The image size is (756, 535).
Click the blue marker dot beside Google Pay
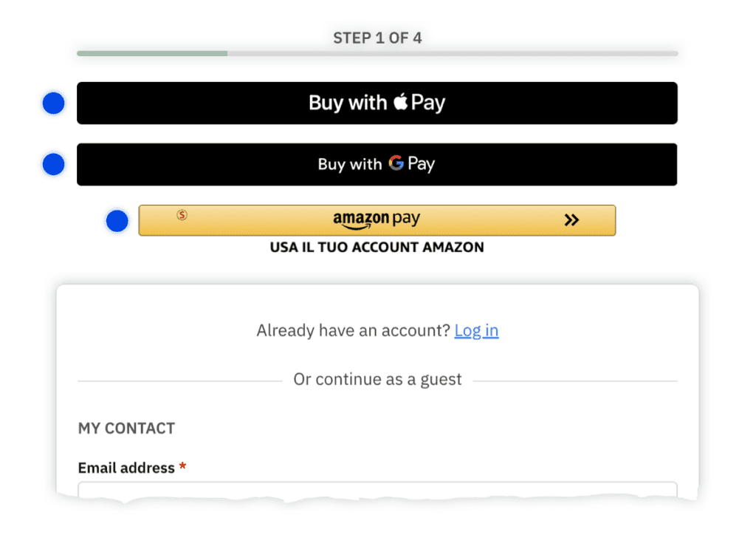coord(53,164)
